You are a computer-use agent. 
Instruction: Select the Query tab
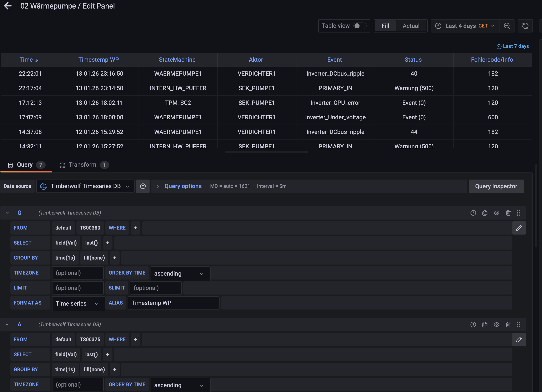point(25,165)
